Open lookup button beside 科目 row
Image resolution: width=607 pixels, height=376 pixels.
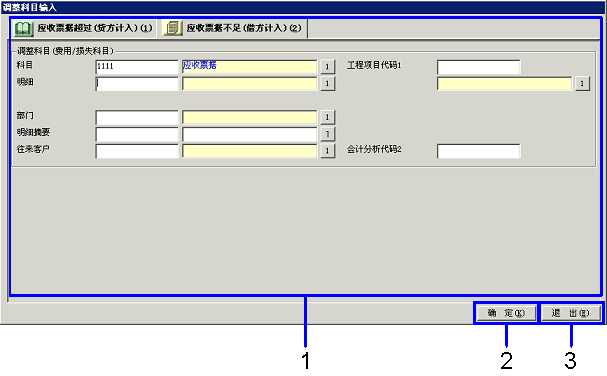click(x=328, y=67)
